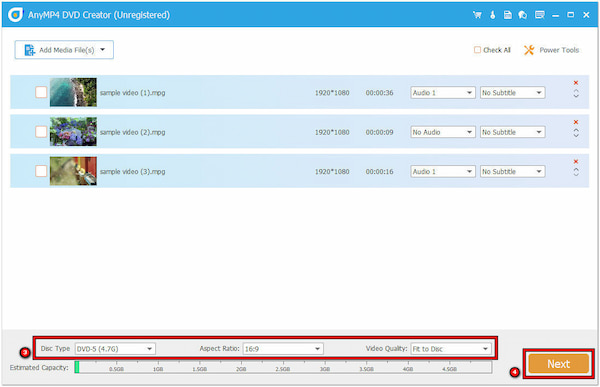Screen dimensions: 600x387
Task: Remove sample video (3).mpg with red X
Action: (x=576, y=162)
